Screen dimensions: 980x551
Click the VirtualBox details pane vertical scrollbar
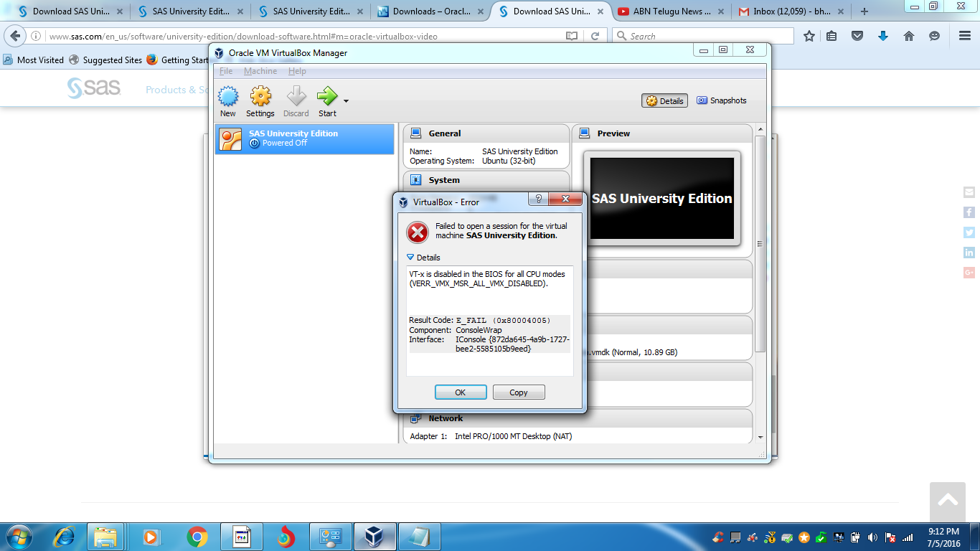pyautogui.click(x=760, y=245)
